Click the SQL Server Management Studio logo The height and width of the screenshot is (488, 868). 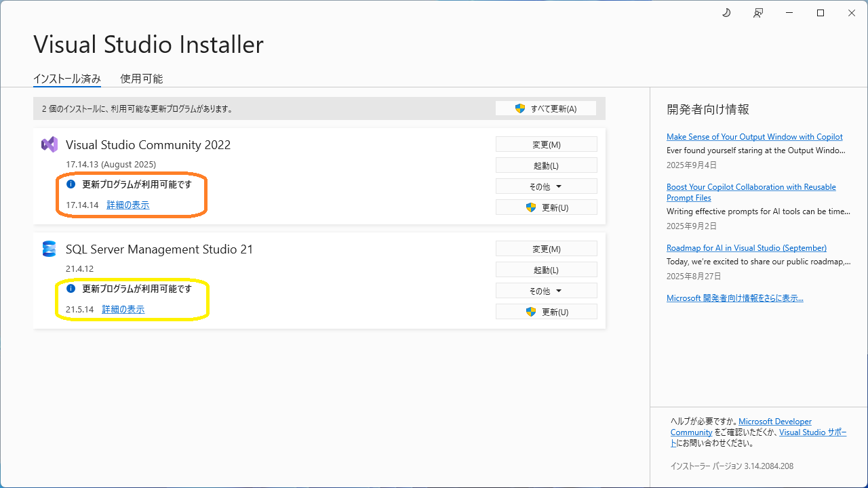pos(50,249)
